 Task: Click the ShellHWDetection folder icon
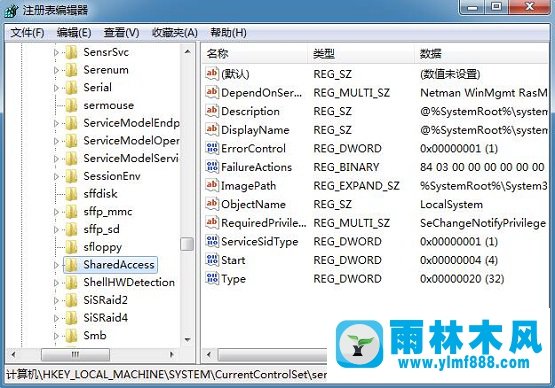tap(71, 283)
